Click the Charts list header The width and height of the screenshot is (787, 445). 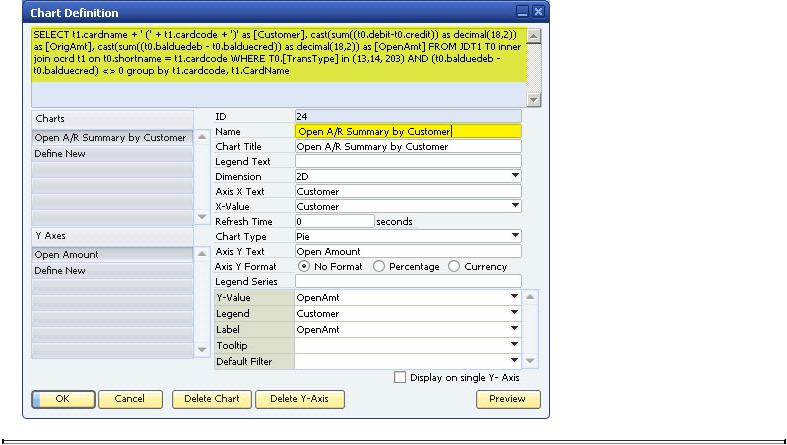[112, 119]
